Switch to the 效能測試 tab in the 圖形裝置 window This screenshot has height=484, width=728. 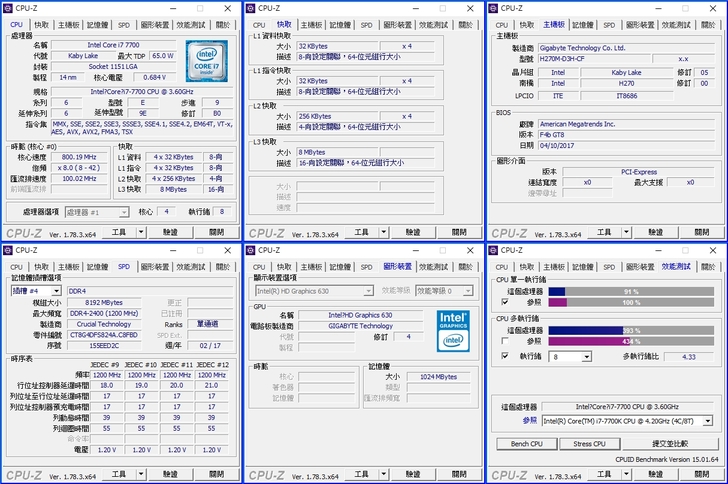[x=433, y=267]
